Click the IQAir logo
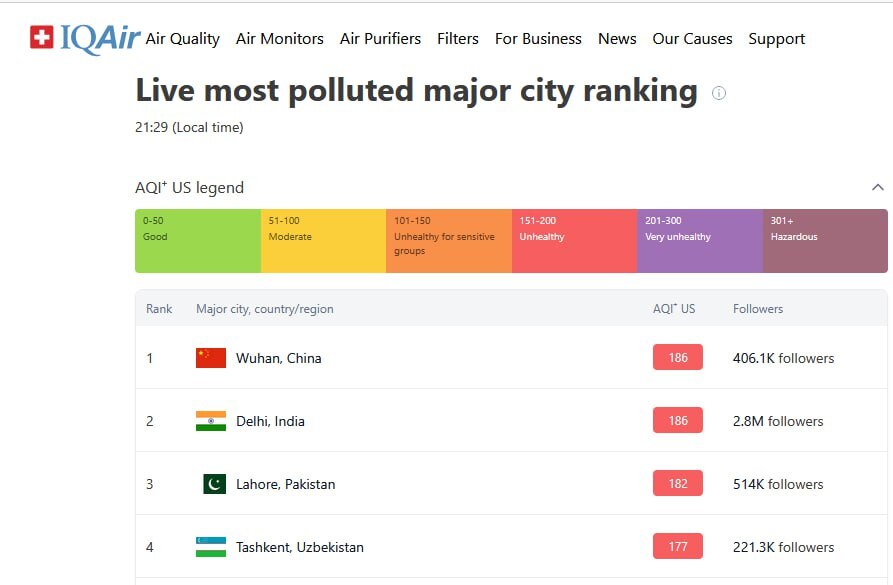This screenshot has height=585, width=893. 85,38
